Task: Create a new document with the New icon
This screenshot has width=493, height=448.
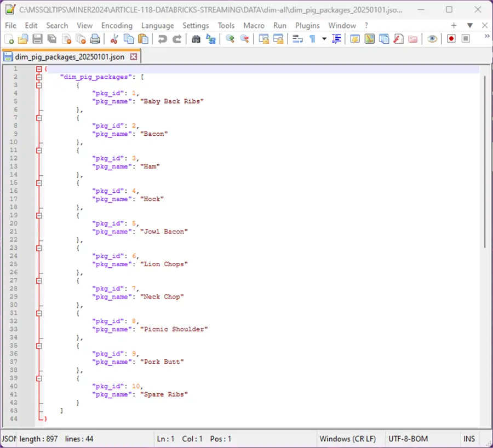Action: point(9,39)
